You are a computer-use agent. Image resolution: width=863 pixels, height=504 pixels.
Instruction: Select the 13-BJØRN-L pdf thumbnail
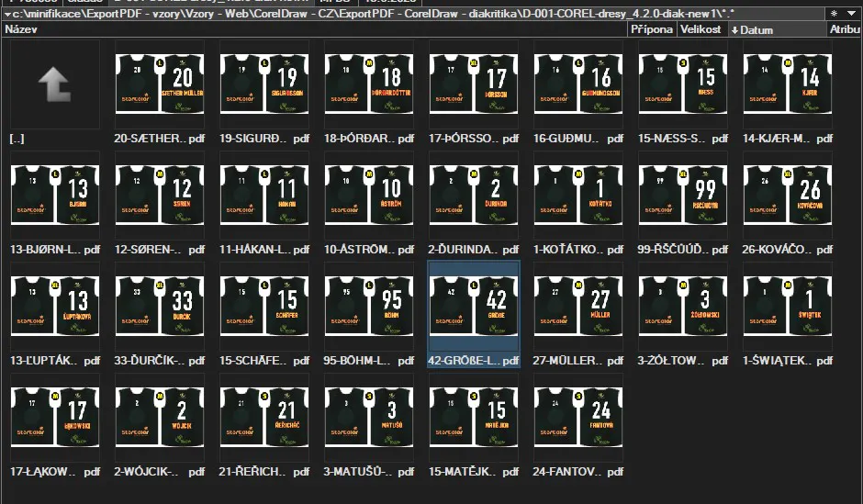pos(55,196)
